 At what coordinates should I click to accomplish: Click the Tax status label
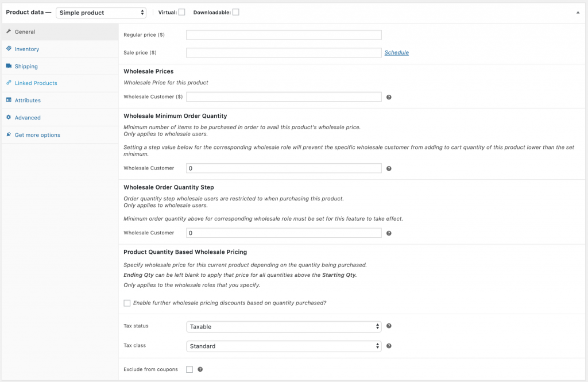tap(136, 326)
